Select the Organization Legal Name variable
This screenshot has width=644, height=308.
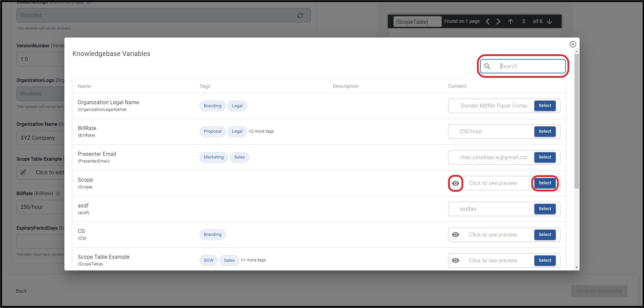point(545,106)
